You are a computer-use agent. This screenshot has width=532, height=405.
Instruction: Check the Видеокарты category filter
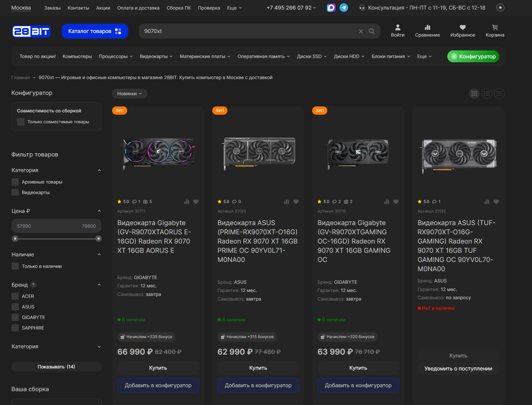point(15,192)
